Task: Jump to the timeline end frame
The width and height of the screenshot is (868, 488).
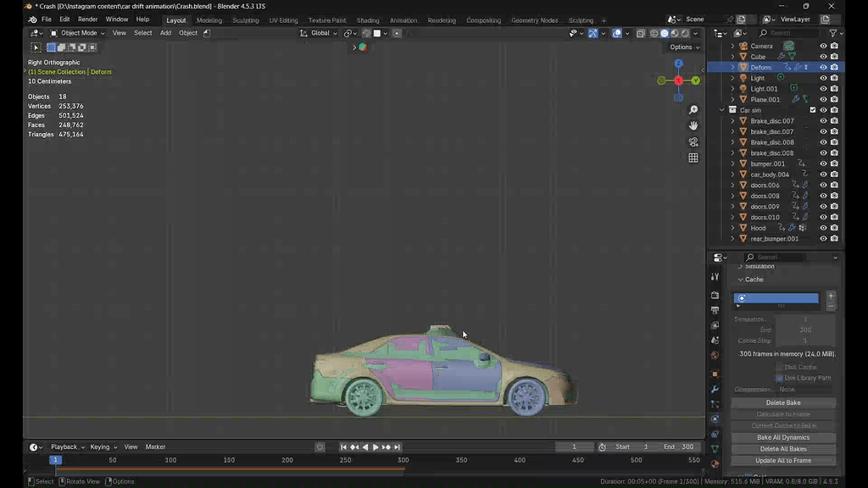Action: (397, 447)
